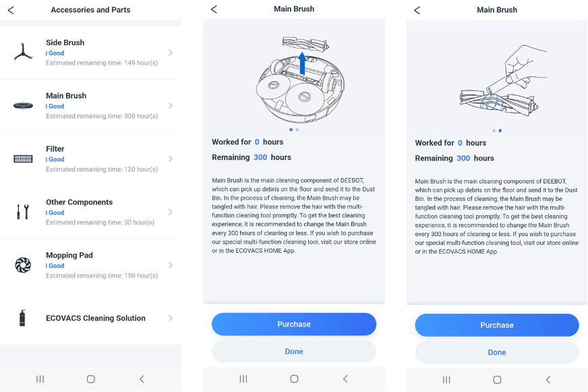Tap the Mopping Pad icon
Screen dimensions: 588x392
[x=23, y=265]
